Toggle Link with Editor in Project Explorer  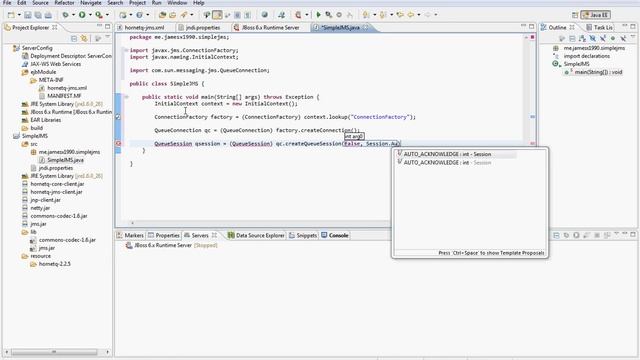click(84, 38)
